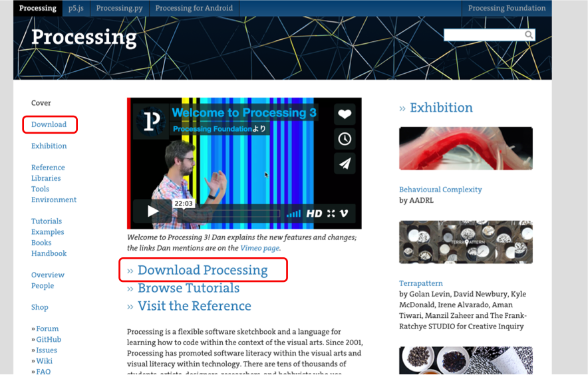This screenshot has height=375, width=588.
Task: Open the Tools sidebar link
Action: (40, 189)
